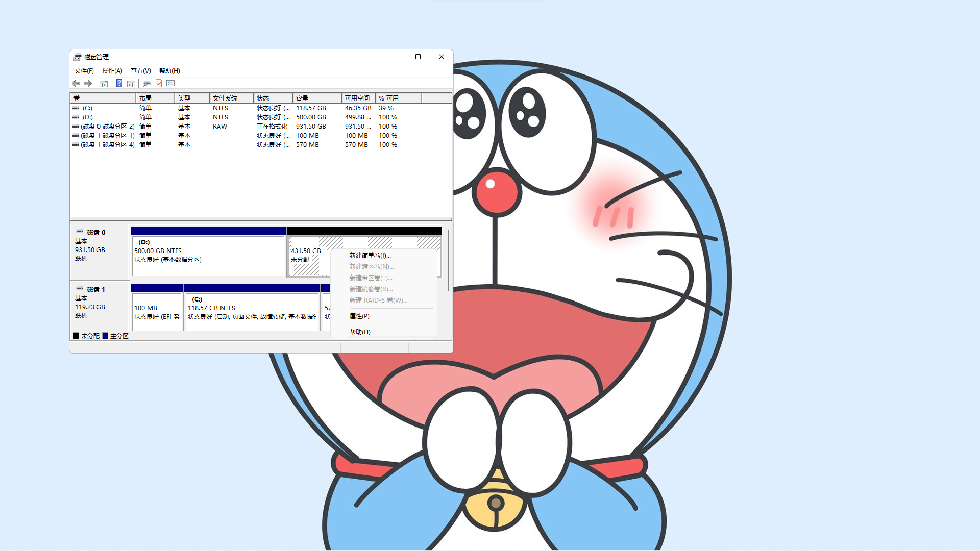This screenshot has height=551, width=980.
Task: Click the settings checklist toolbar icon
Action: point(170,83)
